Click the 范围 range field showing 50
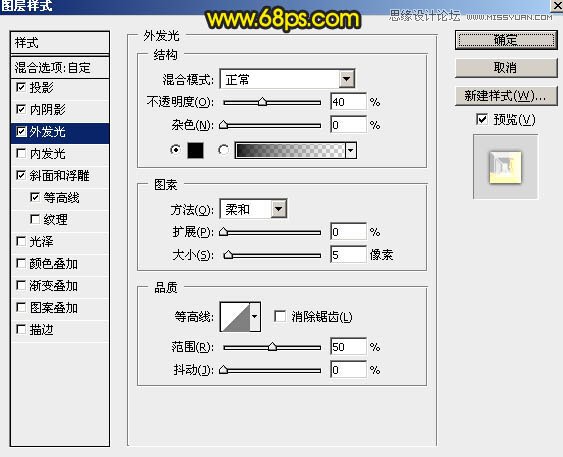The height and width of the screenshot is (457, 563). 348,347
